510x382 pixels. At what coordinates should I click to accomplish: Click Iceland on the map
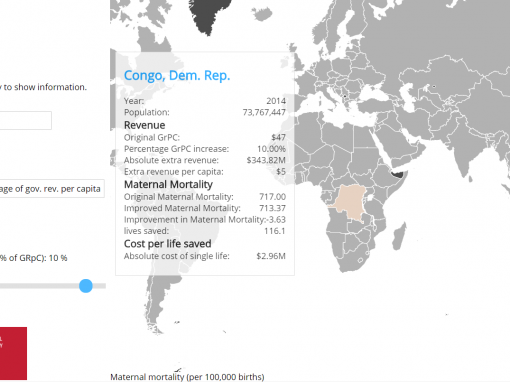point(262,14)
